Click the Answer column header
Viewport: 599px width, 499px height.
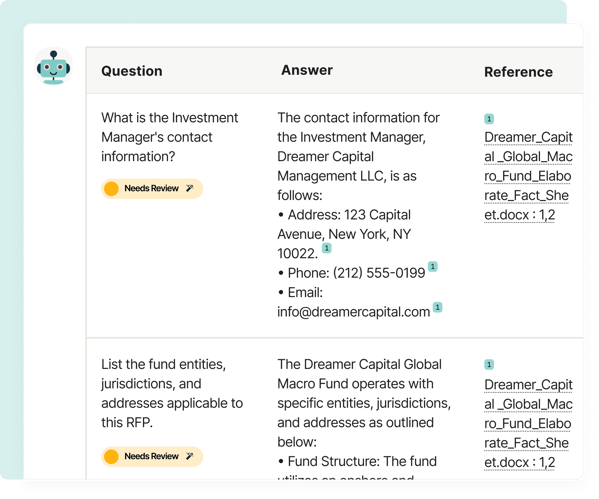point(307,70)
